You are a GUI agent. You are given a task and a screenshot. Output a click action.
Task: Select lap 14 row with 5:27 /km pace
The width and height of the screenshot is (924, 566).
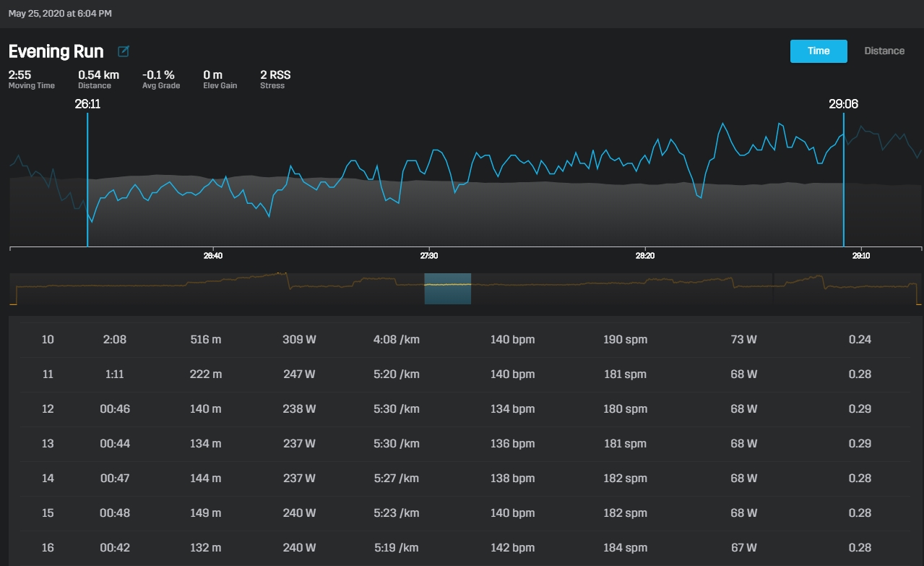point(462,479)
